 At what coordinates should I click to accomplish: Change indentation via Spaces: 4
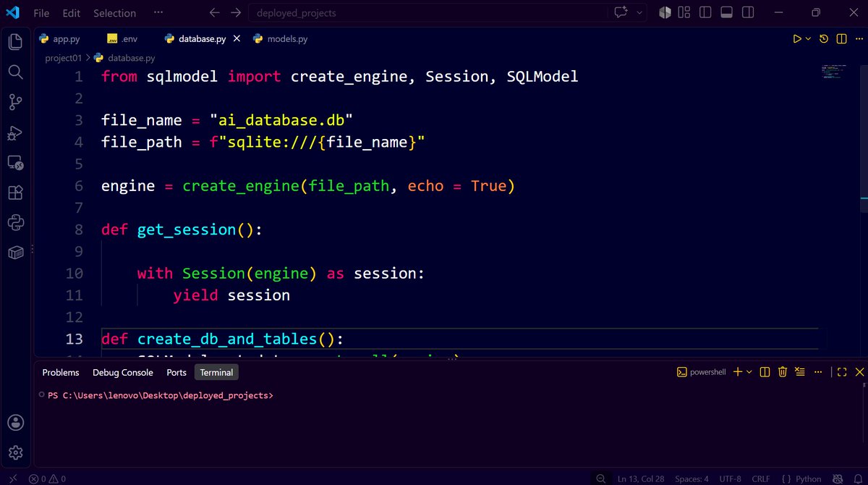[692, 478]
